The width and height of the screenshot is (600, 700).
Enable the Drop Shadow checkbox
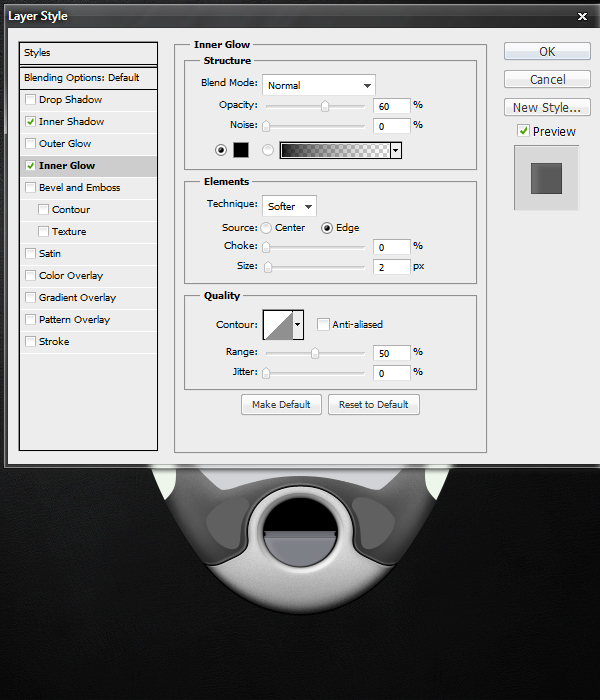(x=30, y=99)
